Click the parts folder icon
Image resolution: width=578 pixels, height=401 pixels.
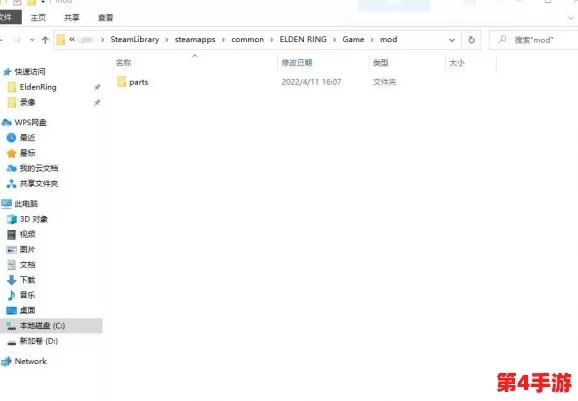122,81
